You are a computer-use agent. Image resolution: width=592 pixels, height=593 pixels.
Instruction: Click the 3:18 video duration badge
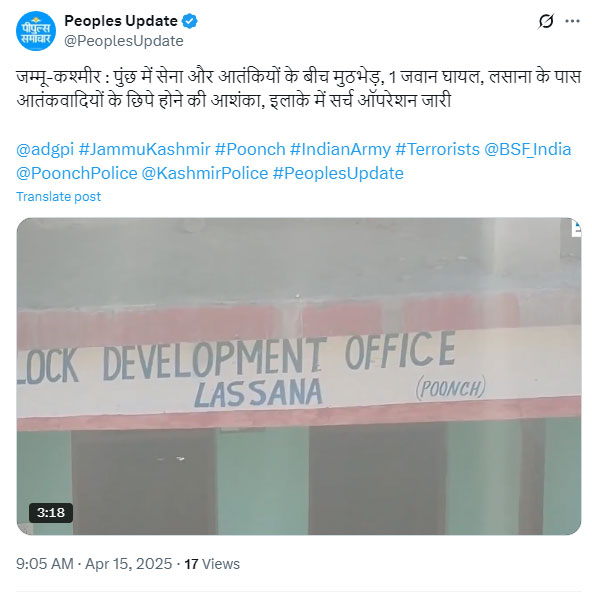51,513
